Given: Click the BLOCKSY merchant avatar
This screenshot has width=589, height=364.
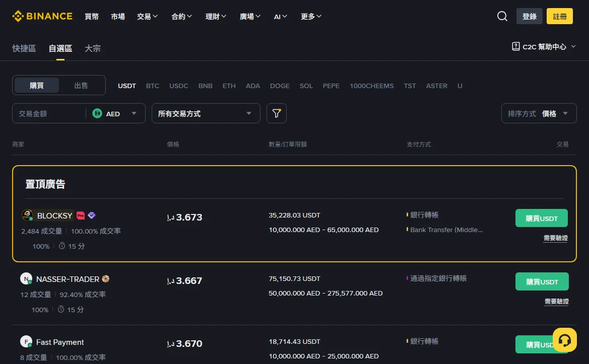Looking at the screenshot, I should click(27, 215).
